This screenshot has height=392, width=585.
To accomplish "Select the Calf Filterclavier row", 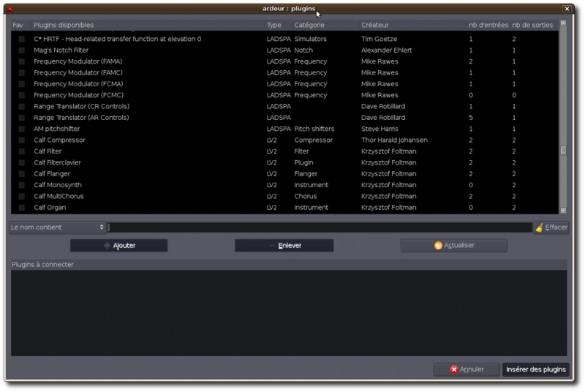I will click(284, 162).
